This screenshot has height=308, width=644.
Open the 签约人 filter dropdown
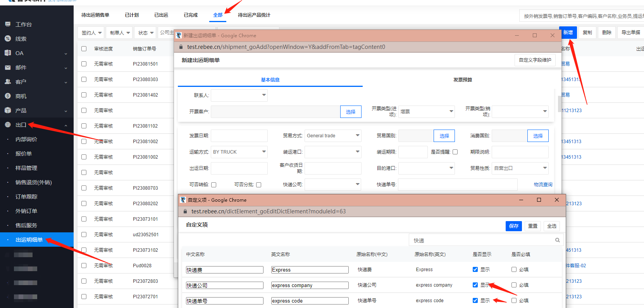[91, 33]
